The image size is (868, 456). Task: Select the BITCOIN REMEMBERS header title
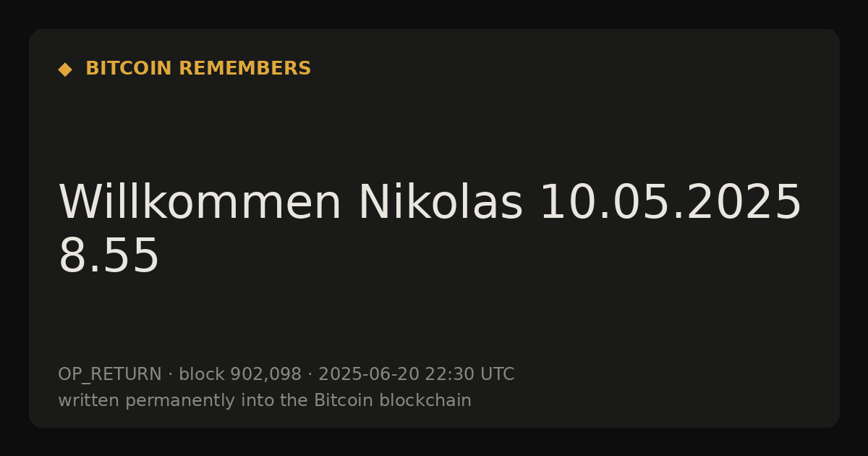198,69
